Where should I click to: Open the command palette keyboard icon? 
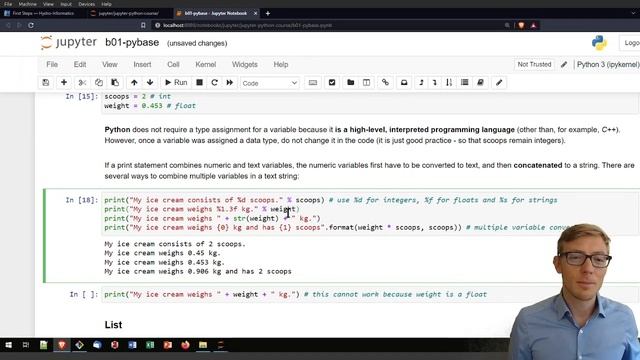[313, 82]
